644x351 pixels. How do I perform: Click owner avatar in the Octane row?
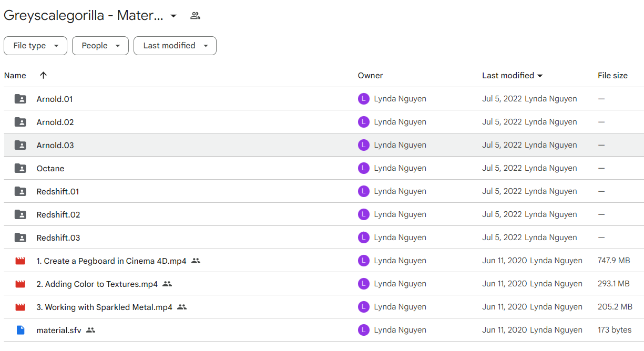(364, 168)
